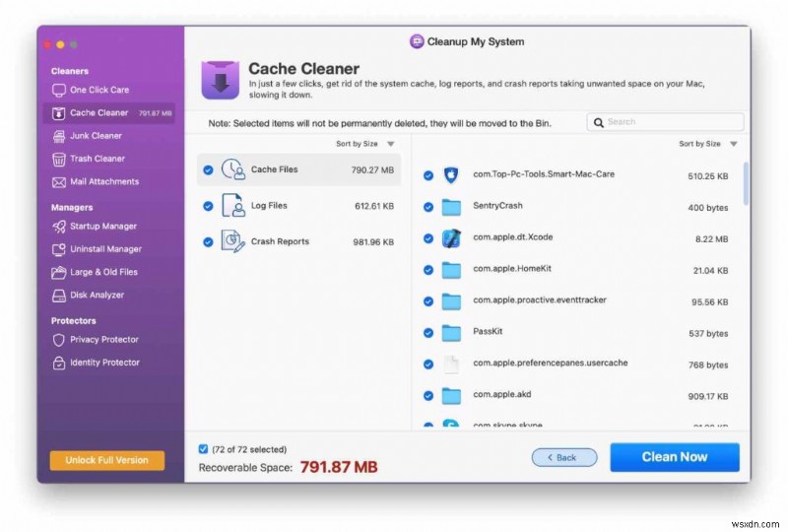Viewport: 788px width, 532px height.
Task: Click the Crash Reports icon
Action: (x=233, y=241)
